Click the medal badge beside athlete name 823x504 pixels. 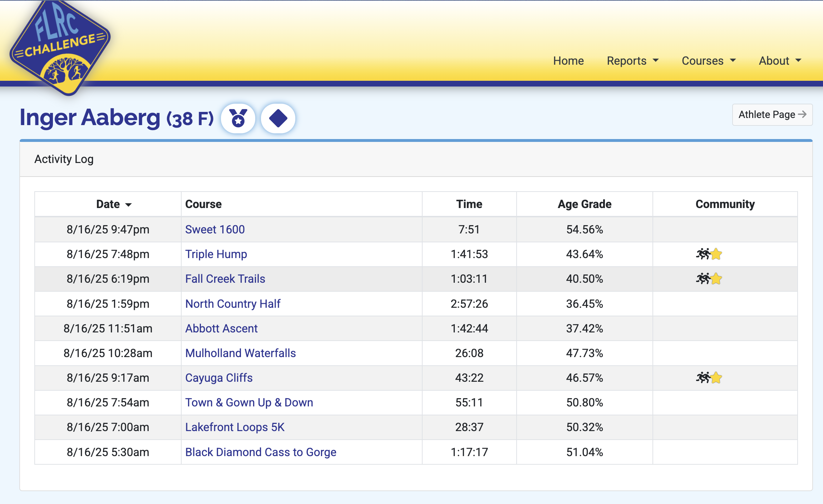(x=238, y=118)
